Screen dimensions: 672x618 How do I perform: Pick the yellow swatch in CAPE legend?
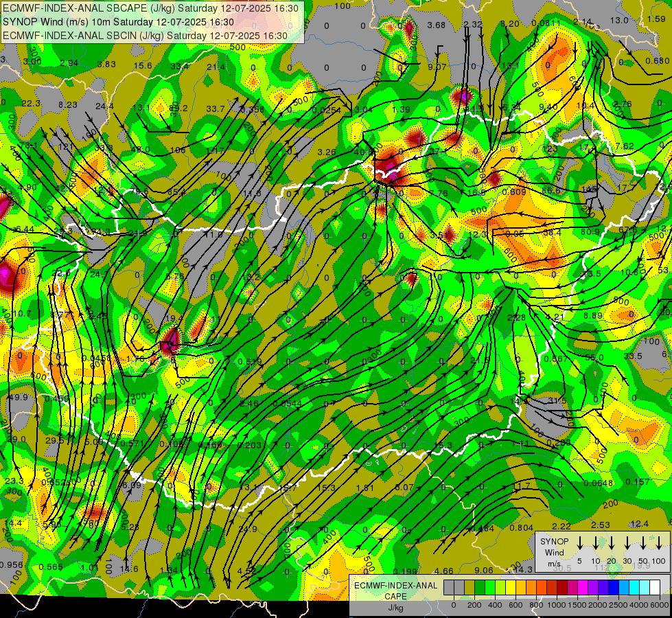511,587
